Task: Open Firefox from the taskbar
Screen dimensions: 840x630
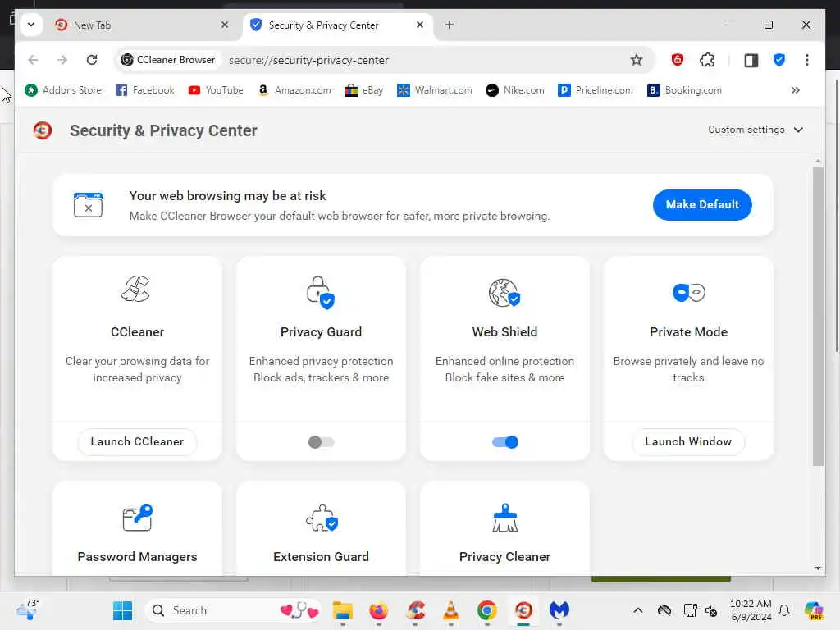Action: point(379,610)
